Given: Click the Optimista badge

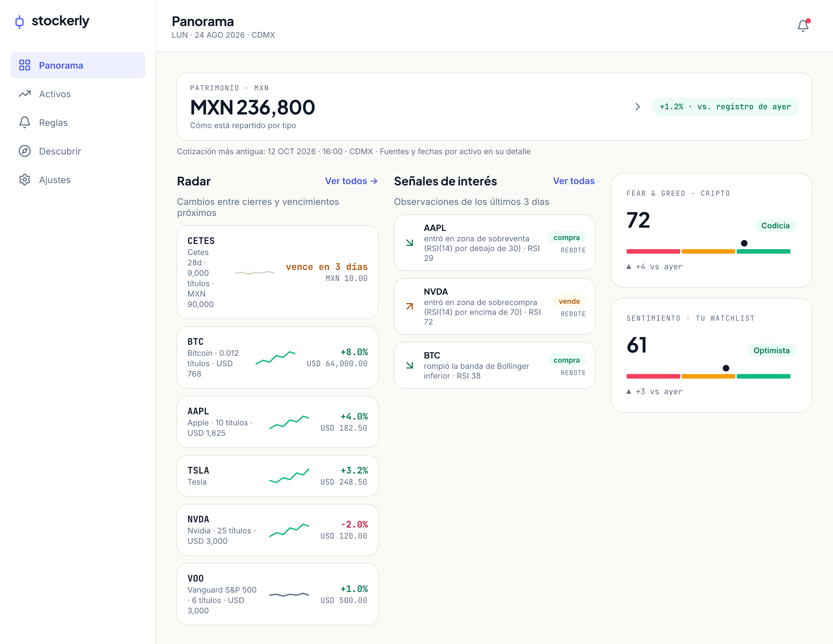Looking at the screenshot, I should click(x=771, y=350).
